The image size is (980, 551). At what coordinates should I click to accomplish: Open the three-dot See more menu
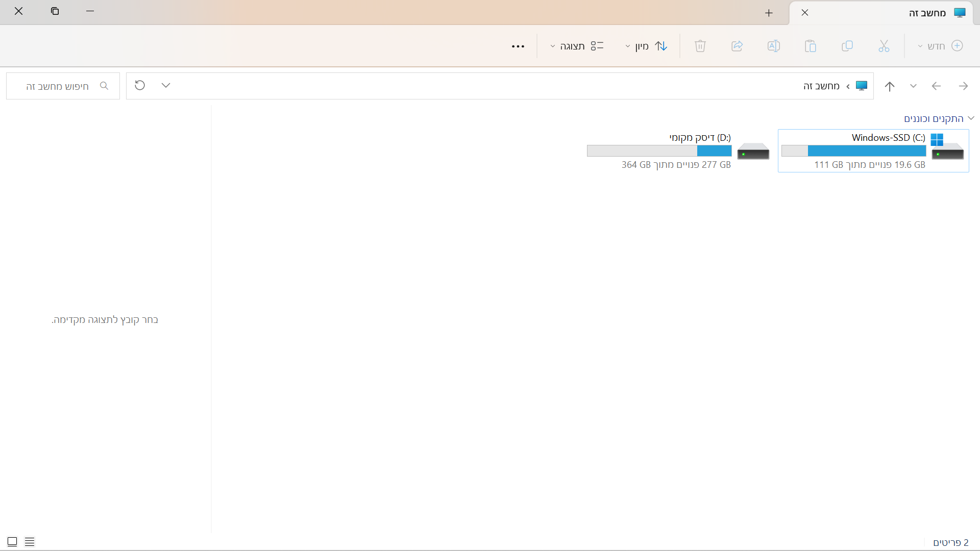point(518,46)
